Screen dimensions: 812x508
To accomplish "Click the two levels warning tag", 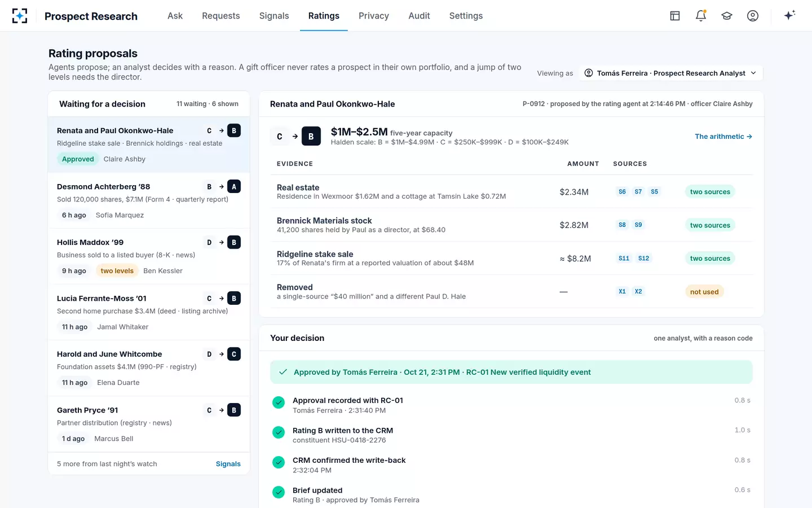I will pos(117,271).
